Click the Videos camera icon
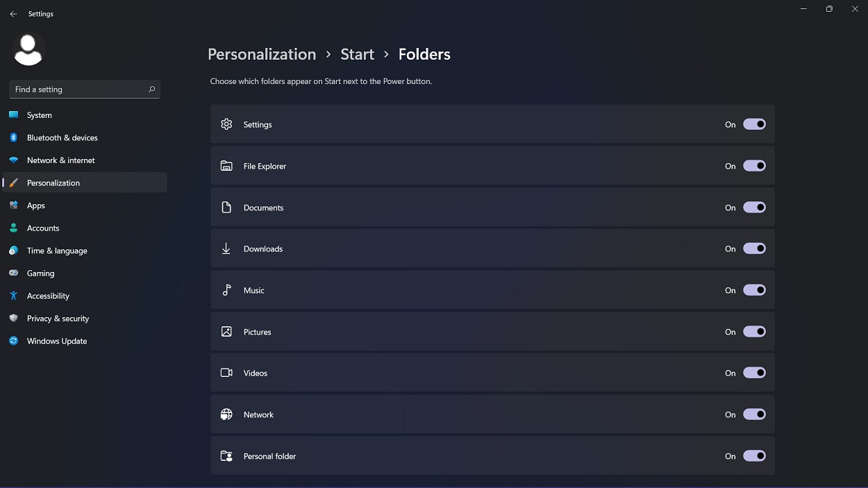The height and width of the screenshot is (488, 868). pyautogui.click(x=226, y=373)
